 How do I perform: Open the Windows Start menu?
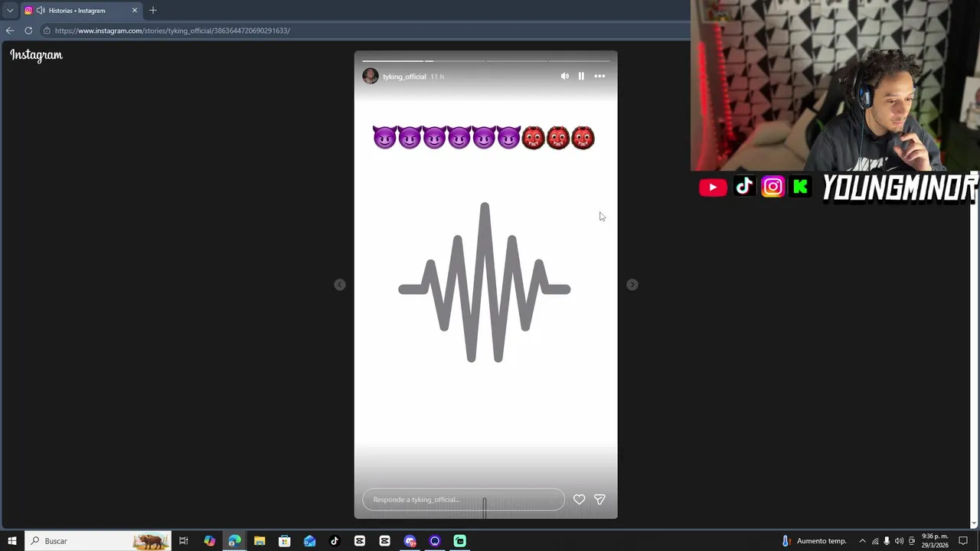(x=11, y=541)
